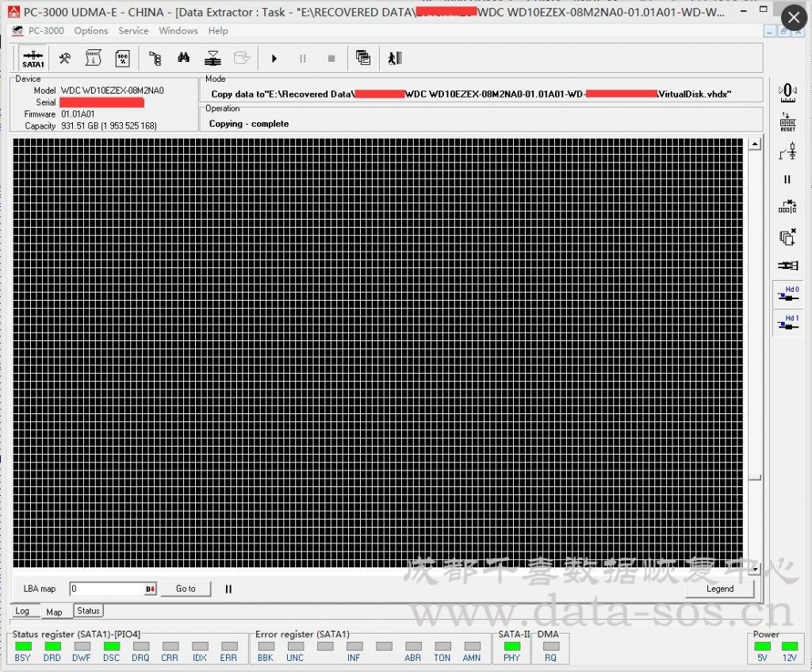
Task: Select the Hd 0 head icon
Action: pos(787,292)
